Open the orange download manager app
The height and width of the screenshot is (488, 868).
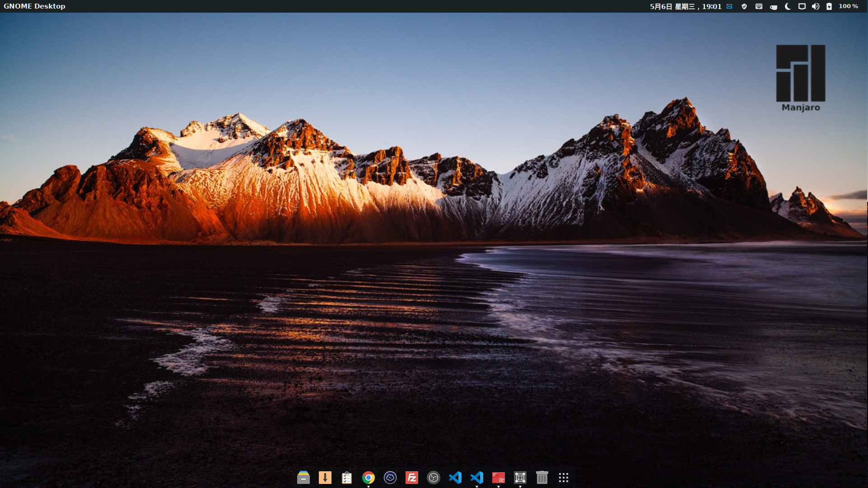pos(325,478)
